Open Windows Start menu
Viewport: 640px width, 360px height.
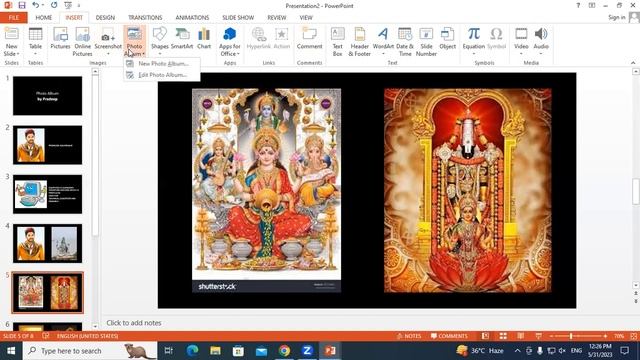pyautogui.click(x=11, y=351)
